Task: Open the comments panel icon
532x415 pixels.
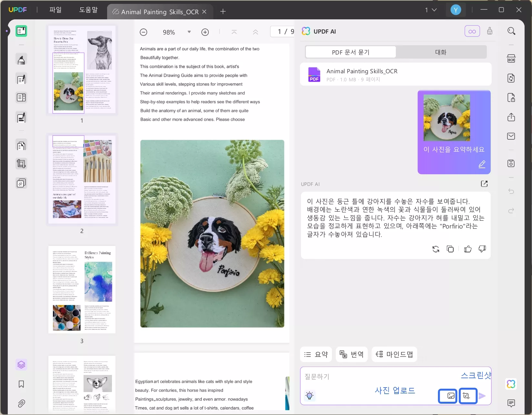Action: pyautogui.click(x=511, y=403)
